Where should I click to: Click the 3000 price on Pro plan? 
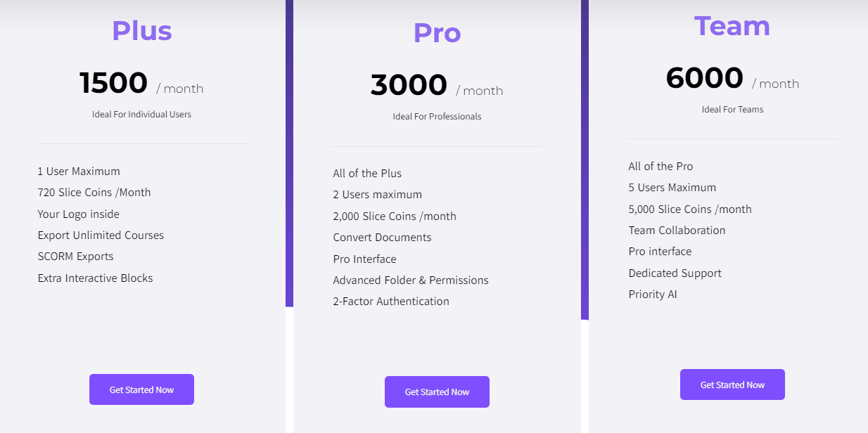pyautogui.click(x=408, y=84)
